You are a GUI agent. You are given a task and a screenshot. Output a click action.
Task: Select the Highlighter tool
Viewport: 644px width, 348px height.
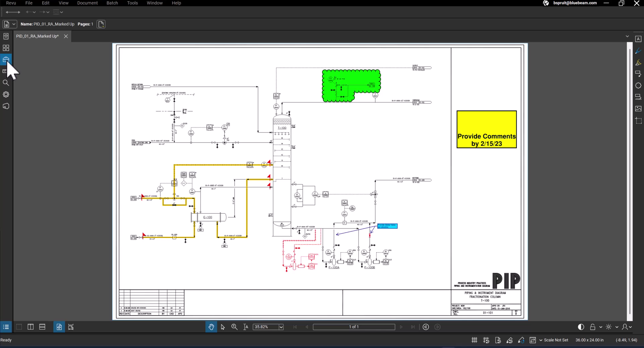click(x=639, y=62)
